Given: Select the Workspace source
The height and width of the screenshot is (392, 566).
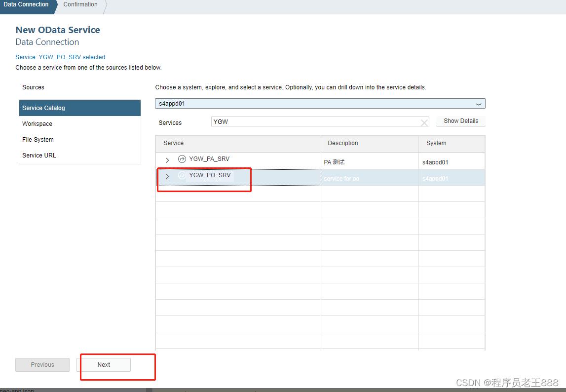Looking at the screenshot, I should tap(80, 124).
